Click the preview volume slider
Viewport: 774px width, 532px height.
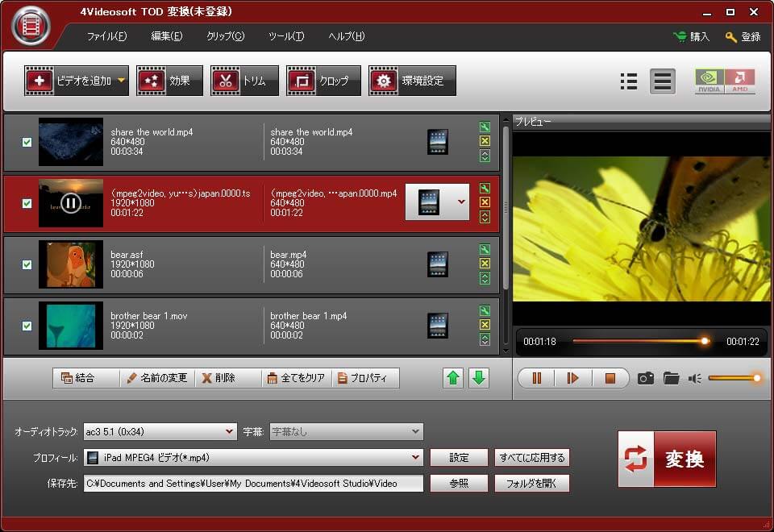coord(734,379)
